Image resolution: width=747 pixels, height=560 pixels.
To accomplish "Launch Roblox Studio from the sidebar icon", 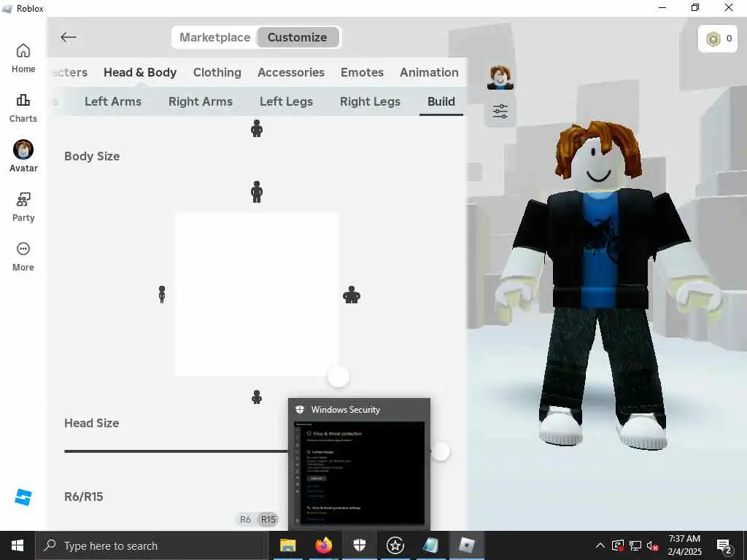I will [23, 497].
